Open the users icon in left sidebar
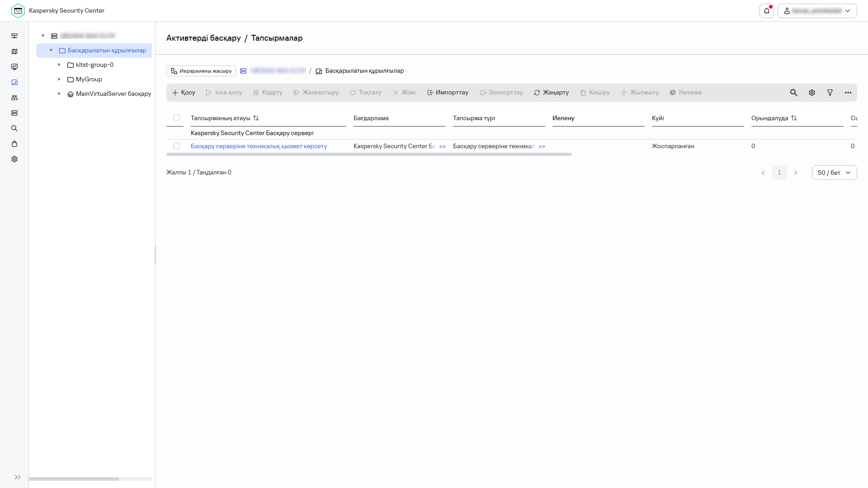 [14, 98]
